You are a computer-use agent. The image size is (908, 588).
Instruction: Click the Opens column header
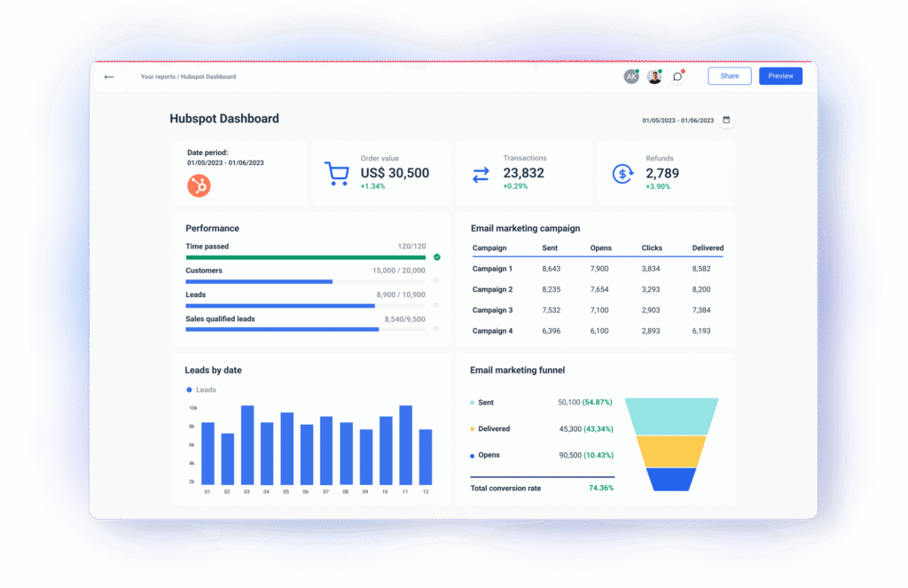[600, 248]
